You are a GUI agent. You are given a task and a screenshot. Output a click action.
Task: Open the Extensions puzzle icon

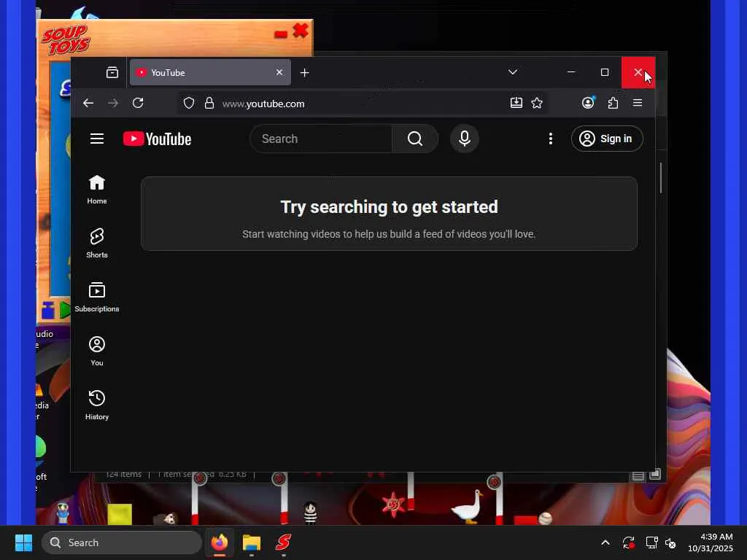coord(613,103)
